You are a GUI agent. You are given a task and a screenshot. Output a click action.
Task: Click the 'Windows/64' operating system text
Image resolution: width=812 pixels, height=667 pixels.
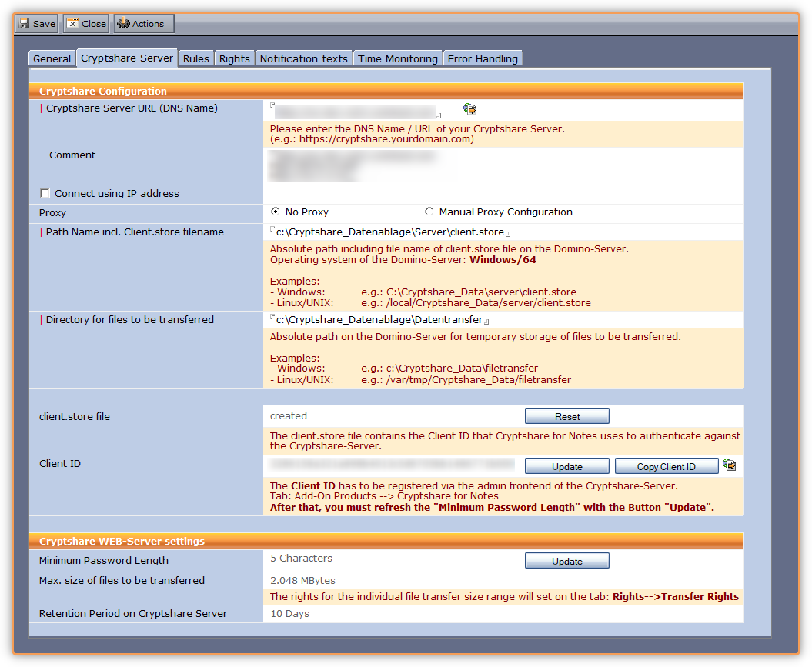503,260
